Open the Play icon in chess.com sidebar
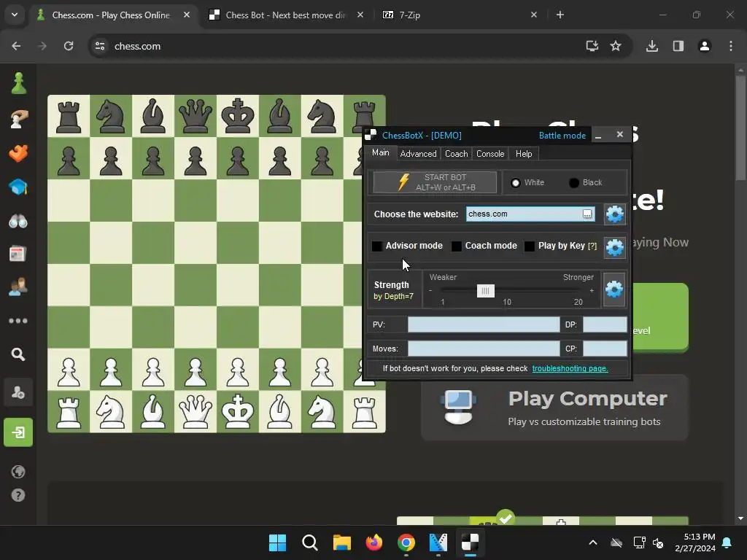 pos(18,119)
